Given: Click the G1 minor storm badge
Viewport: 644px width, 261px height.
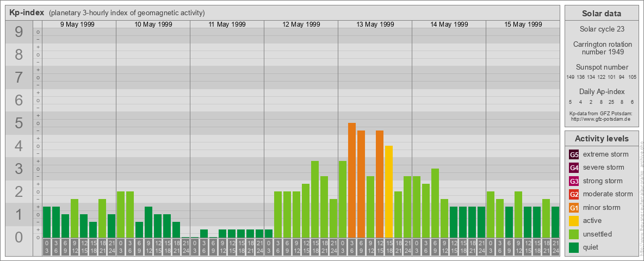Looking at the screenshot, I should tap(574, 208).
